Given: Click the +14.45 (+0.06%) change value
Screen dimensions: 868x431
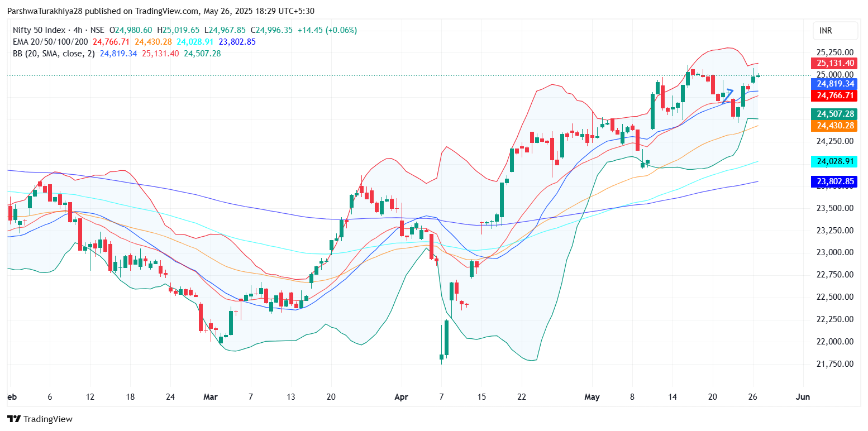Looking at the screenshot, I should [x=327, y=30].
